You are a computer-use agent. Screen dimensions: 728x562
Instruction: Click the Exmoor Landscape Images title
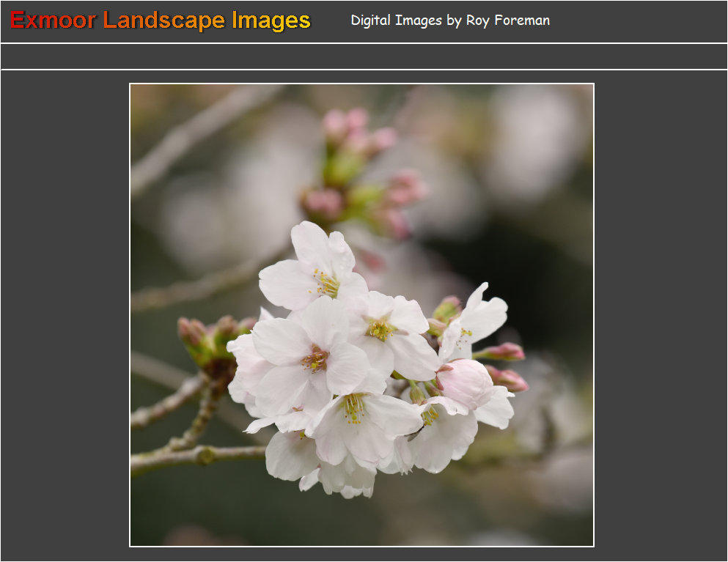tap(161, 21)
